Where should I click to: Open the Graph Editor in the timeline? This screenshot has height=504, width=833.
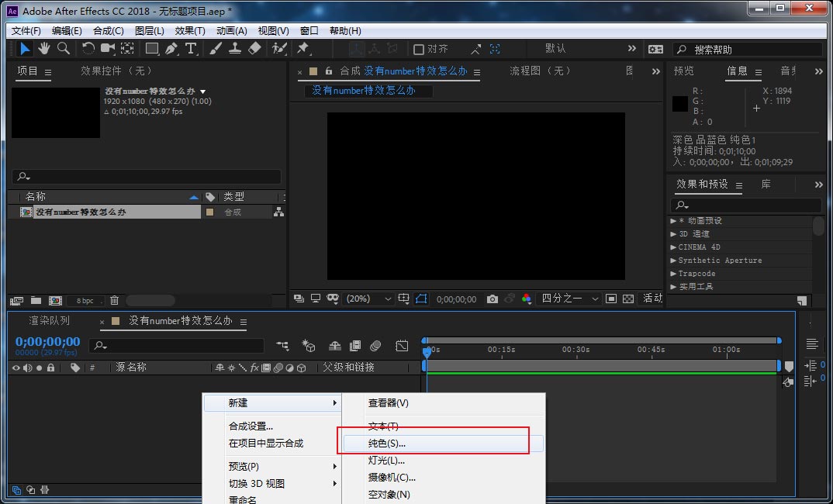tap(403, 346)
